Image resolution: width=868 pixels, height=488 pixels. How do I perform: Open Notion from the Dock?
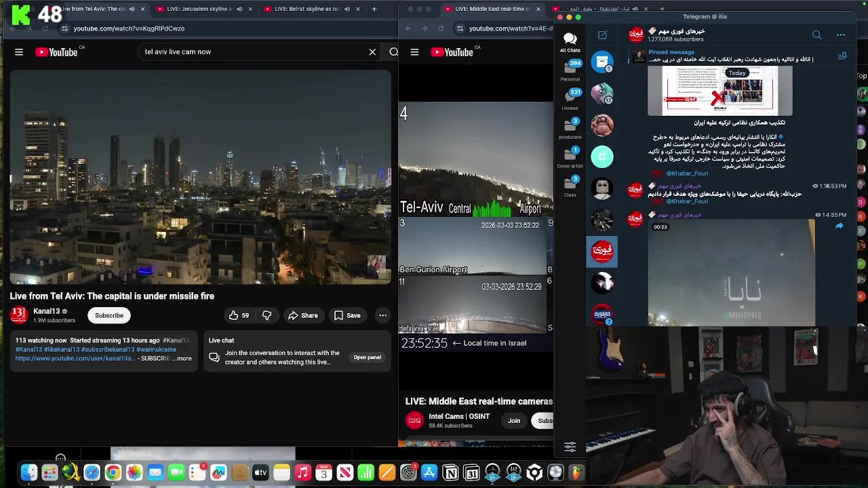(x=450, y=472)
